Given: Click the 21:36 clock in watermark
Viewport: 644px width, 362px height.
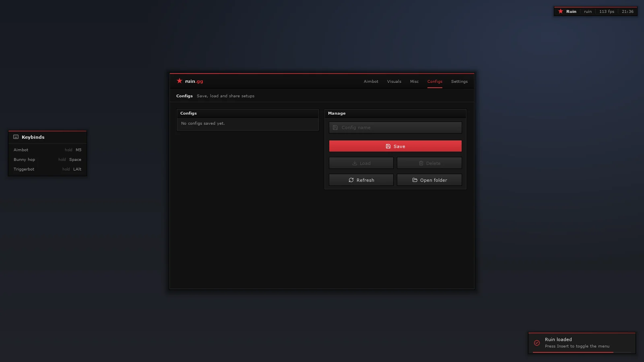Looking at the screenshot, I should tap(627, 11).
